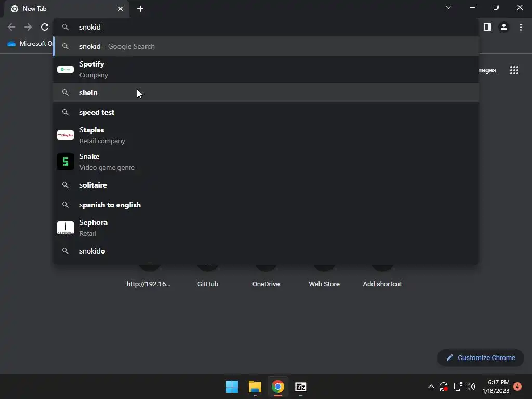The height and width of the screenshot is (399, 532).
Task: Select the speed test suggestion
Action: pos(267,112)
